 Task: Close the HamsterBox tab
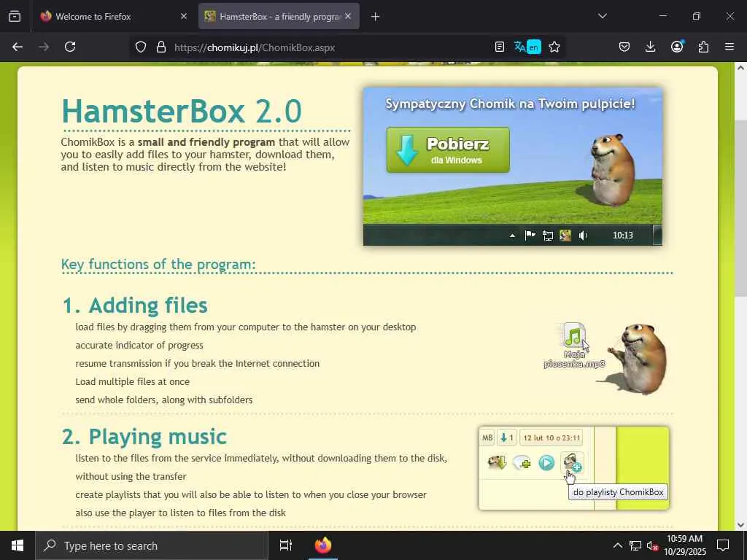tap(348, 16)
